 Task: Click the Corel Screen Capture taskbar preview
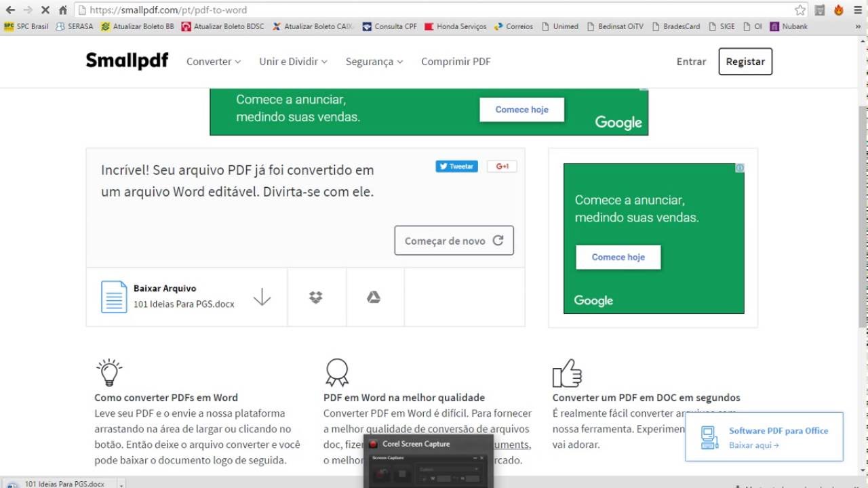[x=428, y=462]
